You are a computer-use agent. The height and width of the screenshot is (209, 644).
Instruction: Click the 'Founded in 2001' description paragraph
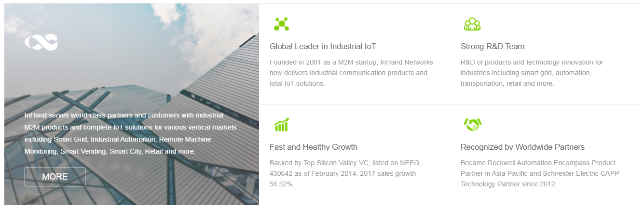[x=351, y=73]
